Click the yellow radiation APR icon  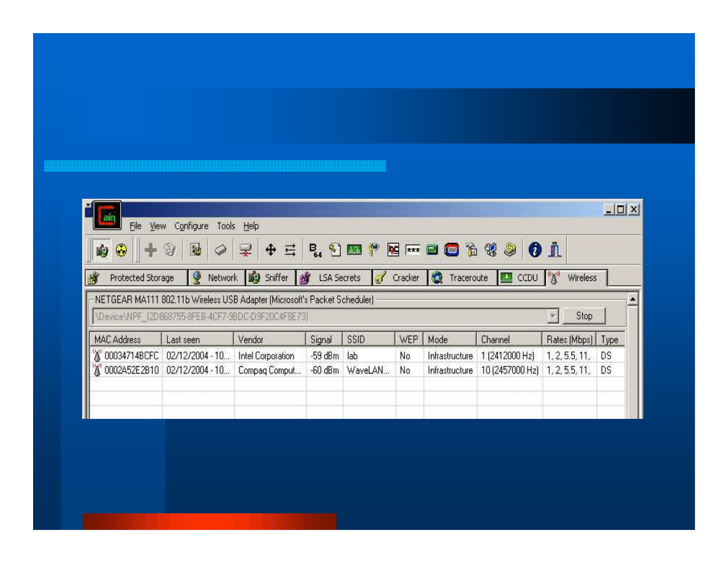[121, 250]
